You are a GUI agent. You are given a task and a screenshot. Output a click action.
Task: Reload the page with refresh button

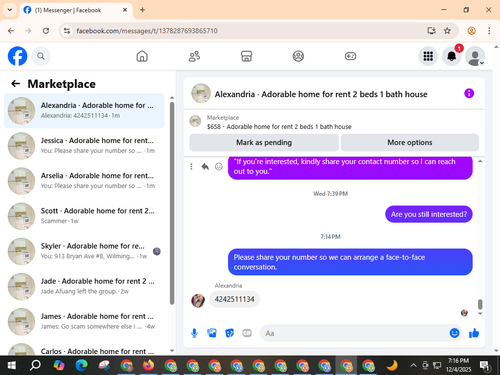point(46,31)
